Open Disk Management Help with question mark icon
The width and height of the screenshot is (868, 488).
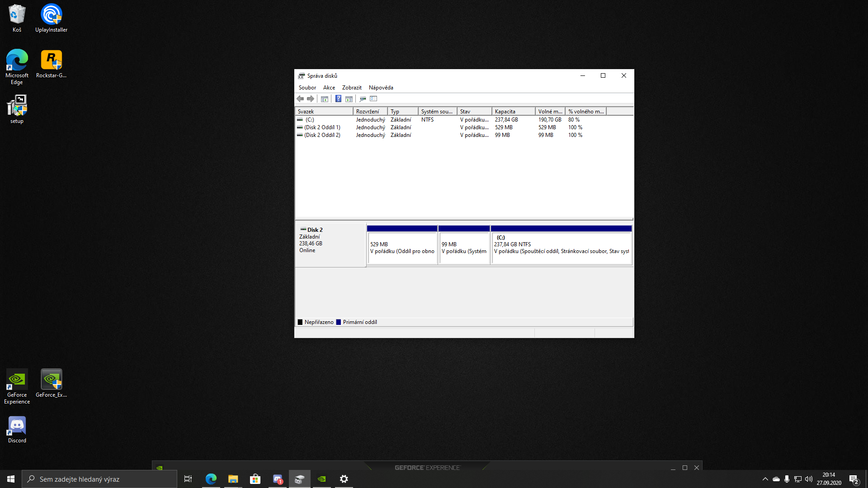pyautogui.click(x=338, y=99)
